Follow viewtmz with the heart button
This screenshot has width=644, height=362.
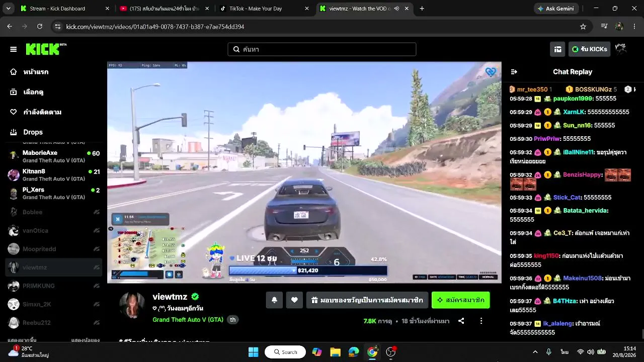(294, 300)
